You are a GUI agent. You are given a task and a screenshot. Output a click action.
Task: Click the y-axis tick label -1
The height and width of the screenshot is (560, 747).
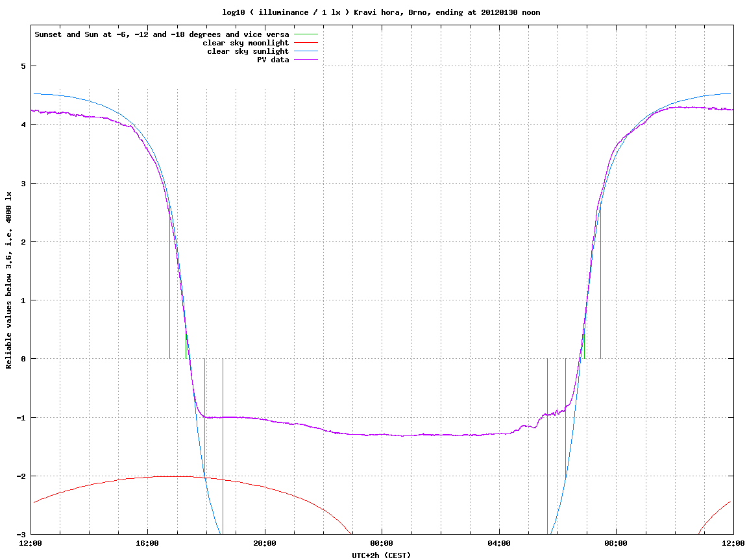(21, 418)
